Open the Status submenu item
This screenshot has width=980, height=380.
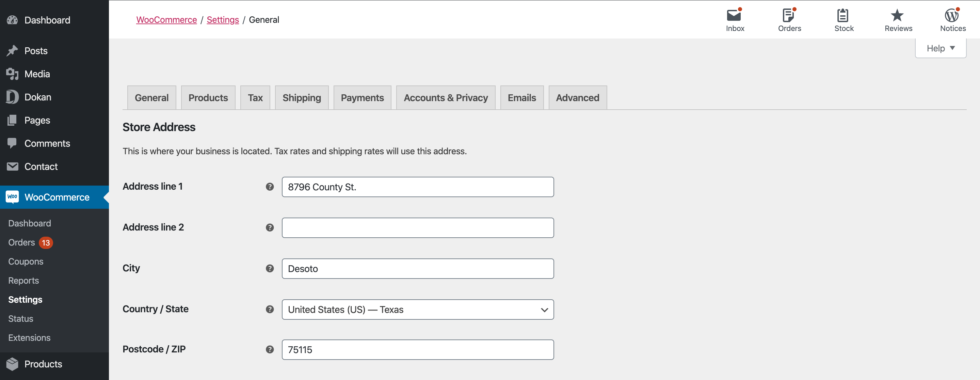point(21,318)
